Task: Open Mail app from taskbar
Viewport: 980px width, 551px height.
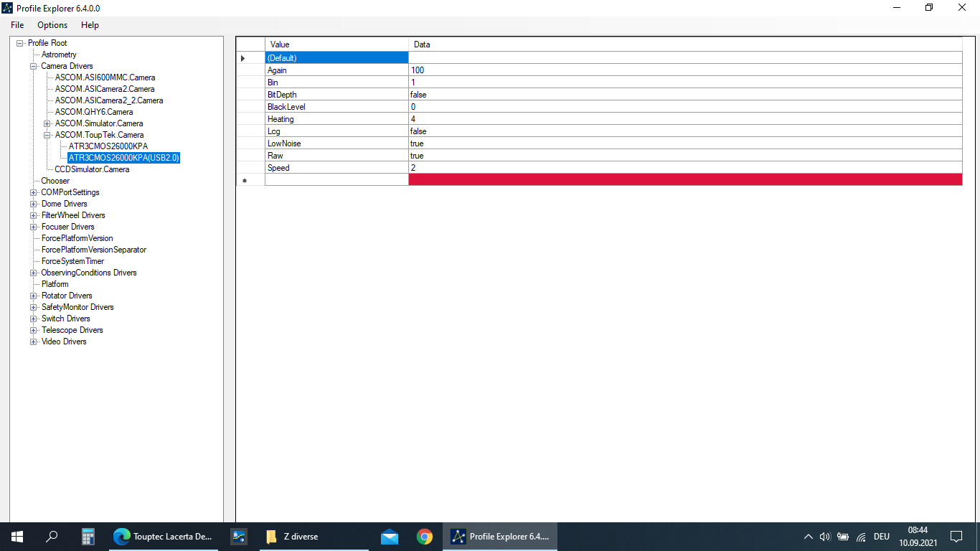Action: point(390,536)
